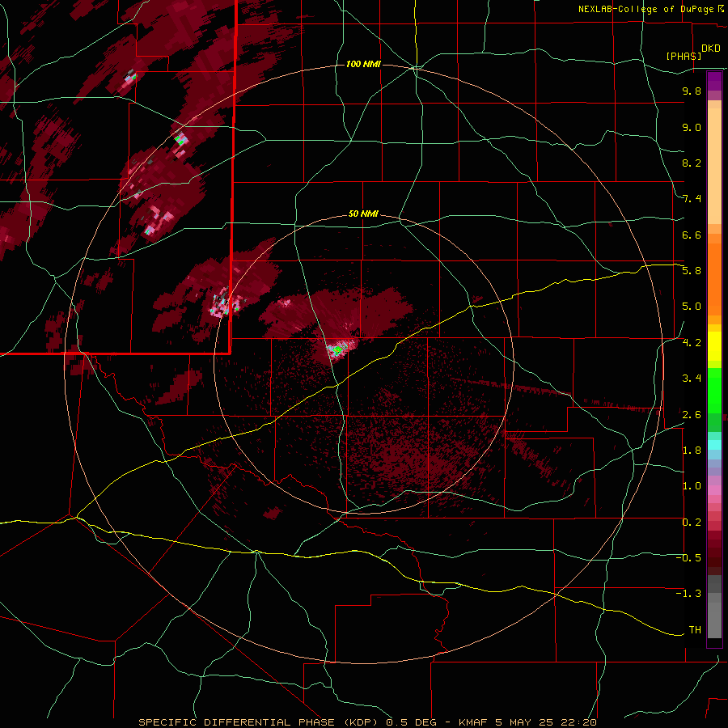This screenshot has height=728, width=728.
Task: Click the 0.2 scale label
Action: pyautogui.click(x=692, y=523)
